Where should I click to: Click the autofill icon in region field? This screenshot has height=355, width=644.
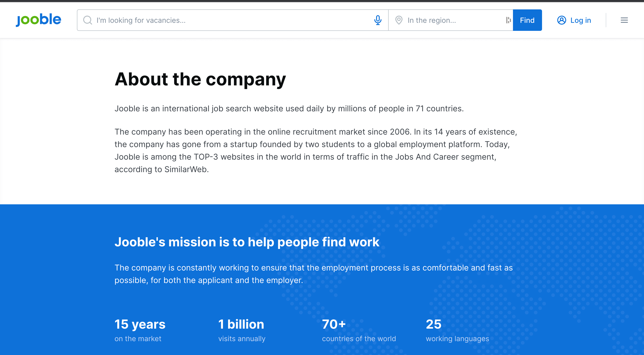coord(508,20)
